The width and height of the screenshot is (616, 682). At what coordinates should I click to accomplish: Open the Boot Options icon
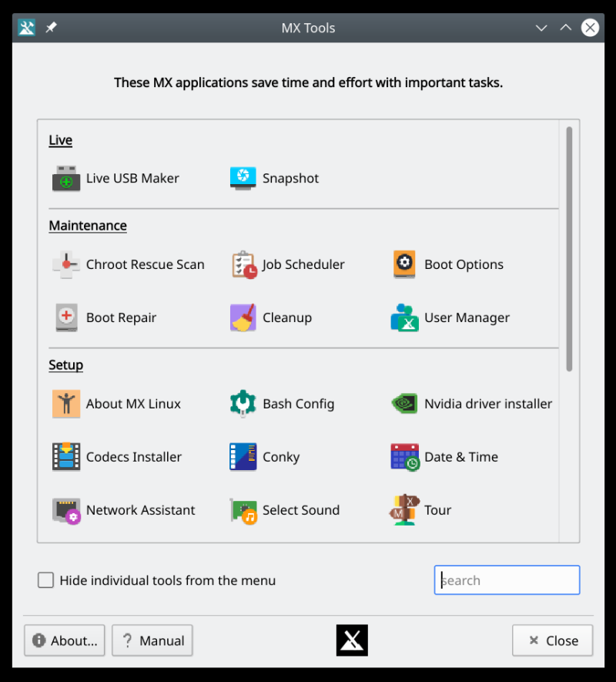(x=404, y=264)
